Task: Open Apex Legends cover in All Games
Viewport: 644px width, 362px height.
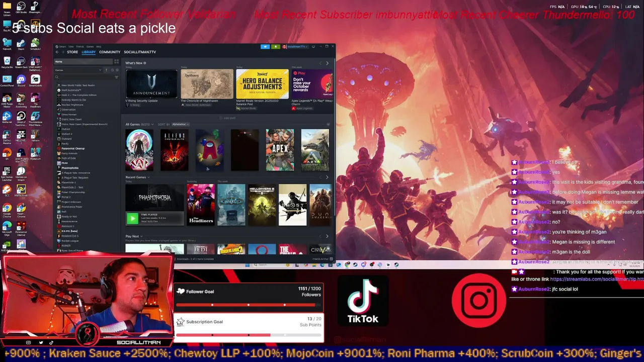Action: pyautogui.click(x=280, y=150)
